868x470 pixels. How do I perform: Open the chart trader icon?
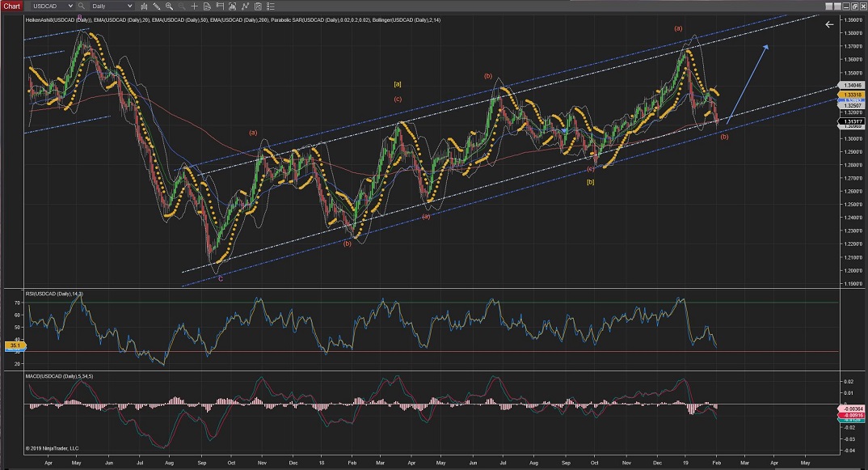coord(220,6)
